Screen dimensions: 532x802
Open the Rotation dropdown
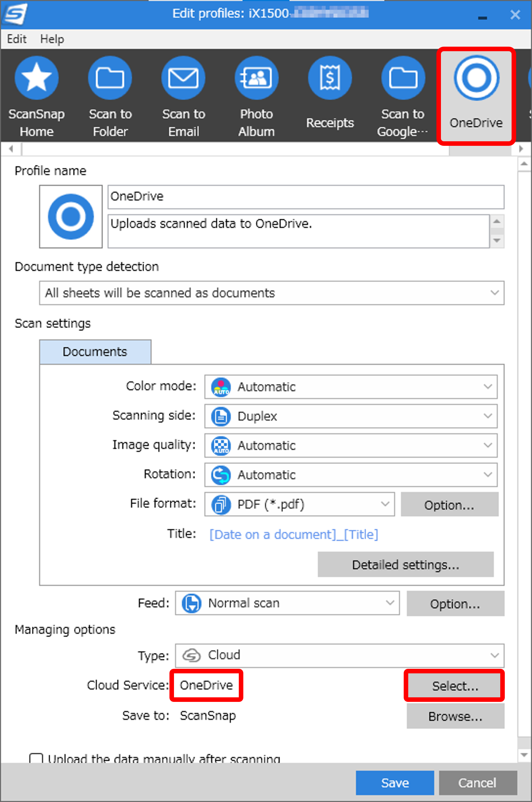pos(351,475)
